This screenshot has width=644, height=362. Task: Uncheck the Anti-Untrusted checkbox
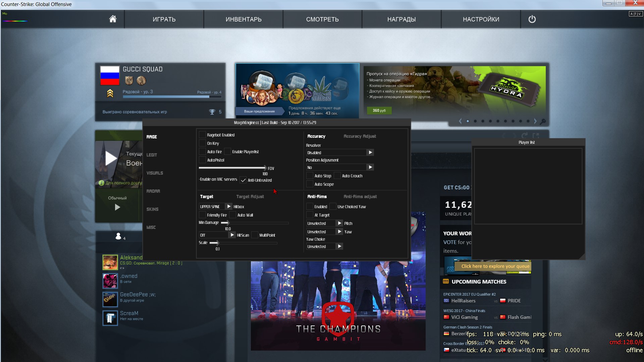243,180
